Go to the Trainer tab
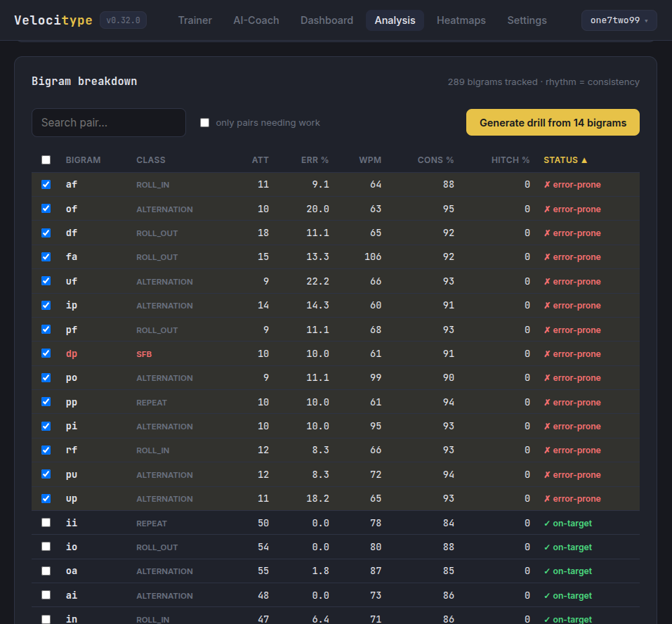 195,20
